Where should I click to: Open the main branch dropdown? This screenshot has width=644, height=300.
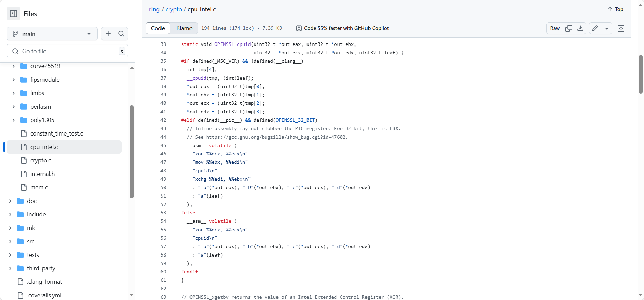pos(52,34)
